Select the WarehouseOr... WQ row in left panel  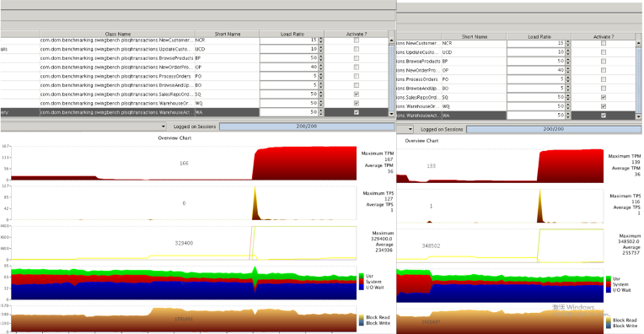194,104
